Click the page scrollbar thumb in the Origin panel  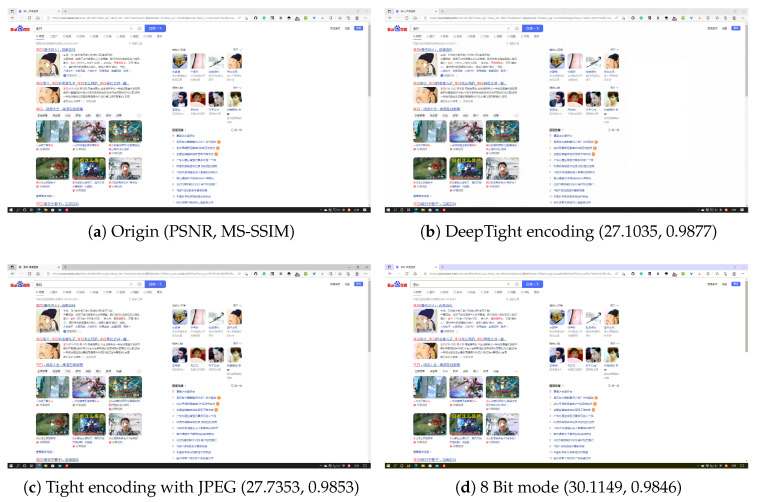pyautogui.click(x=369, y=60)
